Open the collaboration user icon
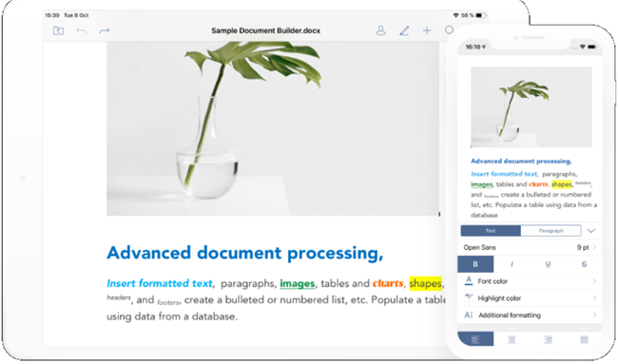This screenshot has height=364, width=618. pyautogui.click(x=380, y=30)
